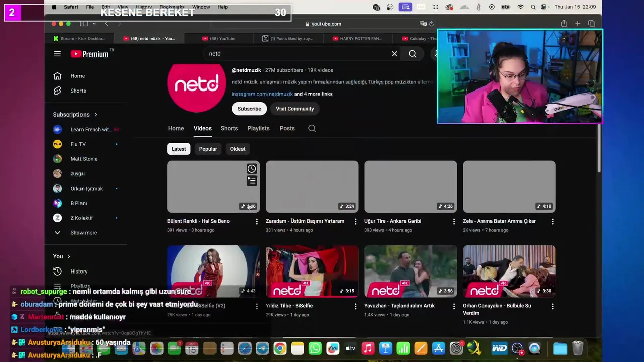The height and width of the screenshot is (362, 644).
Task: Click the translate icon in Safari address bar
Action: 423,24
